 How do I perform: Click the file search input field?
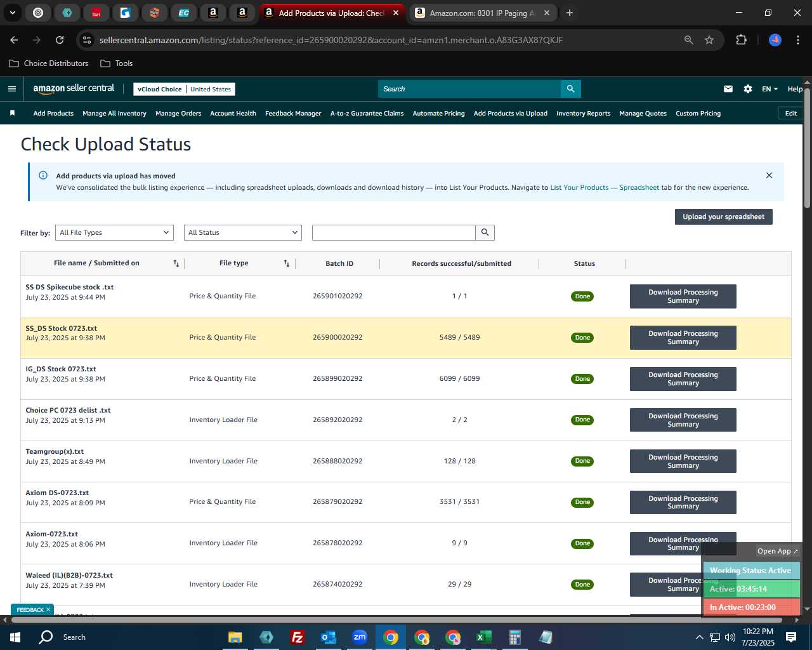pyautogui.click(x=393, y=232)
